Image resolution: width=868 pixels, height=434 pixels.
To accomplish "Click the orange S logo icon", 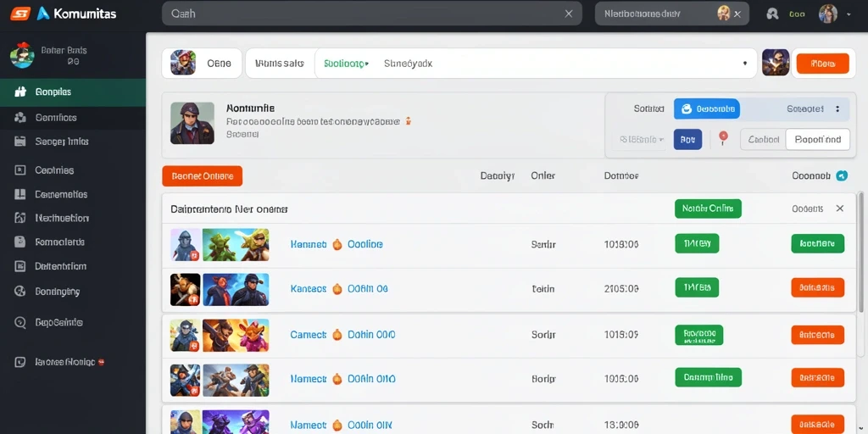I will pos(19,14).
